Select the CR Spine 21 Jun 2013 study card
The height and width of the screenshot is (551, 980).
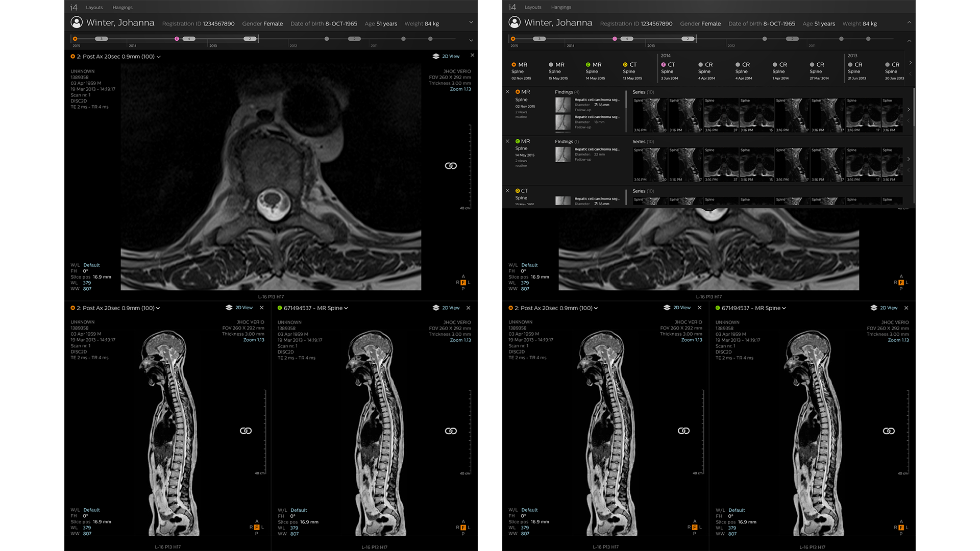pos(856,71)
